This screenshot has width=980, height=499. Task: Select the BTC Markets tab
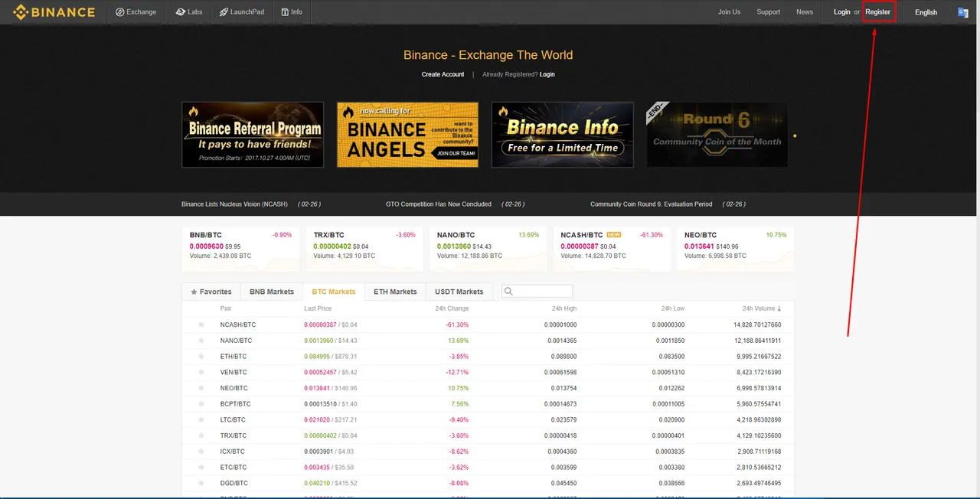point(334,292)
